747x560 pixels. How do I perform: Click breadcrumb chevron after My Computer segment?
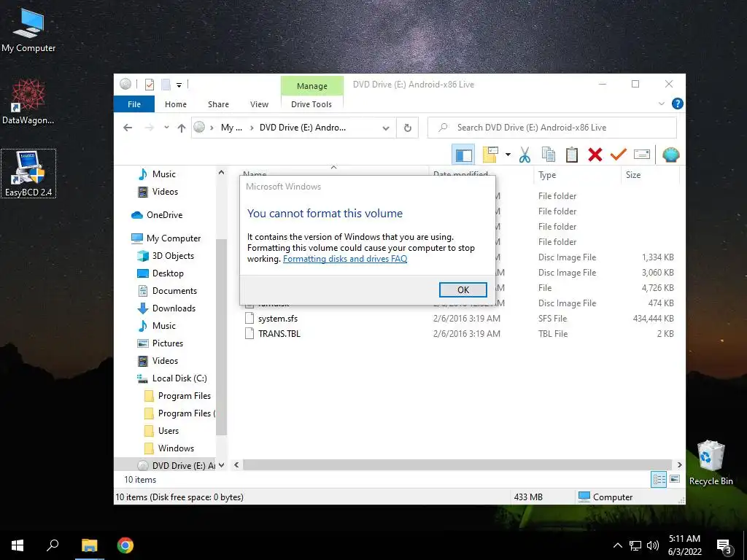point(252,128)
